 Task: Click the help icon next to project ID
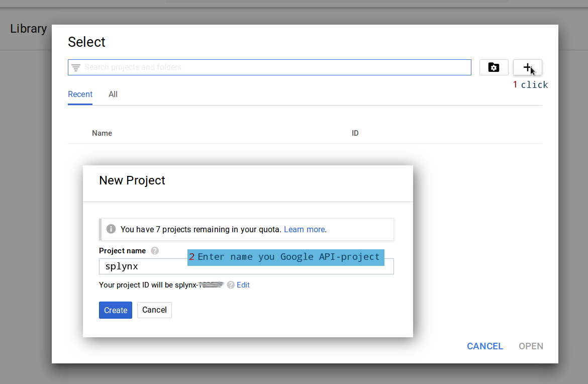[231, 285]
